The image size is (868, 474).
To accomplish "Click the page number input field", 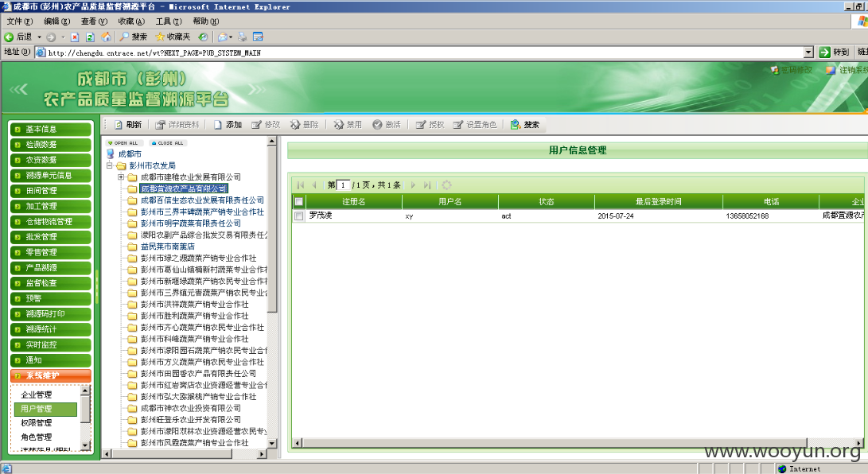I will click(x=343, y=185).
